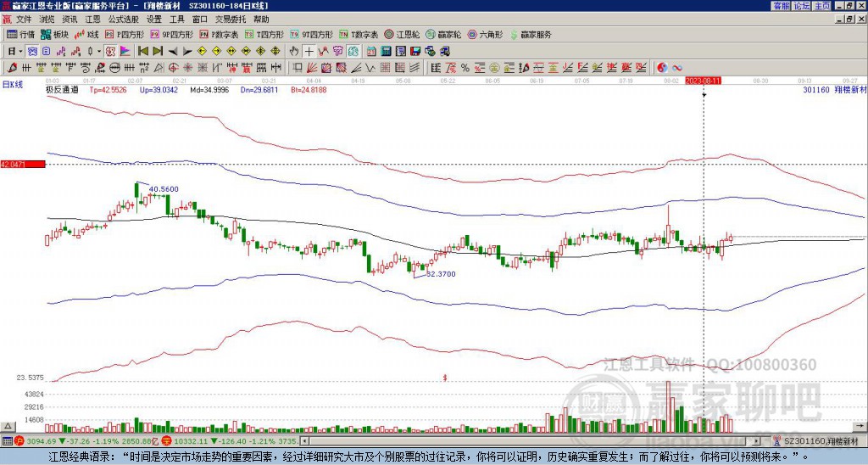
Task: Click the 日K线 label on chart
Action: pyautogui.click(x=12, y=85)
